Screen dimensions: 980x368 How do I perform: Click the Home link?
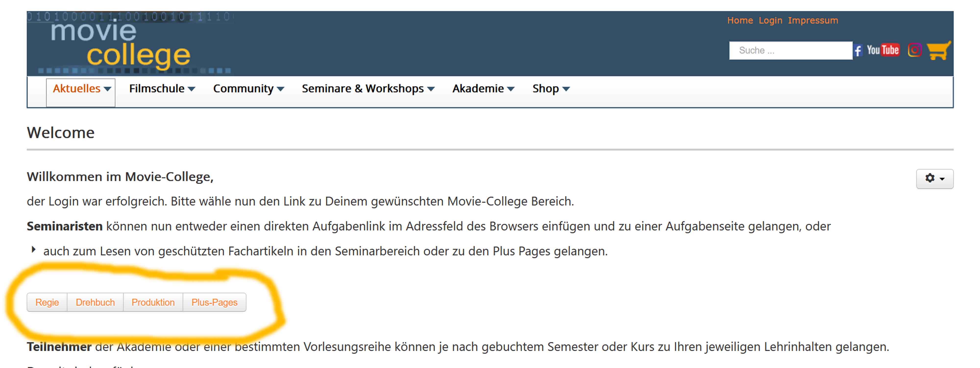[740, 21]
